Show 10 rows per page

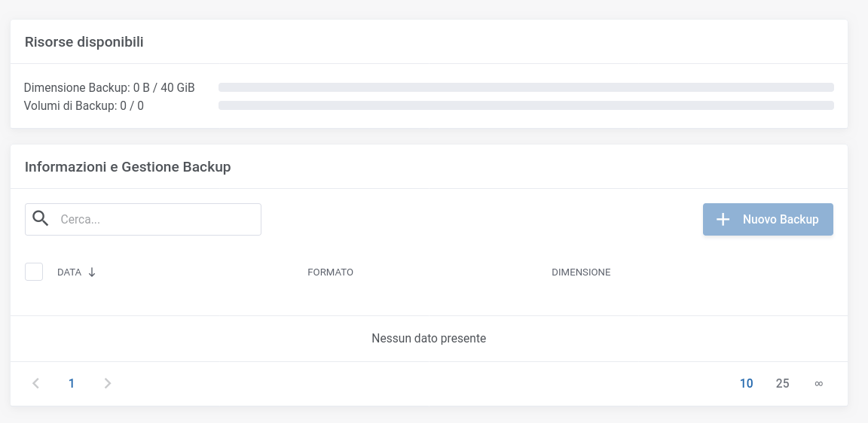tap(746, 383)
